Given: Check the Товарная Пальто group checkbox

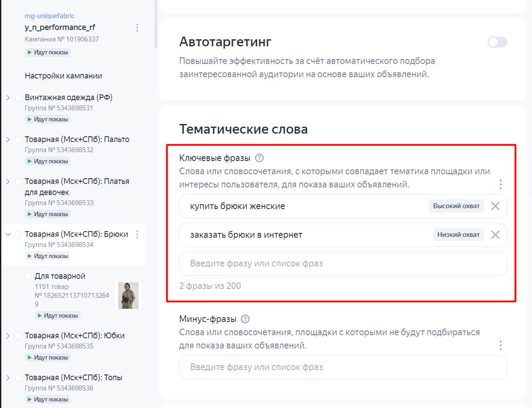Looking at the screenshot, I should click(x=19, y=139).
